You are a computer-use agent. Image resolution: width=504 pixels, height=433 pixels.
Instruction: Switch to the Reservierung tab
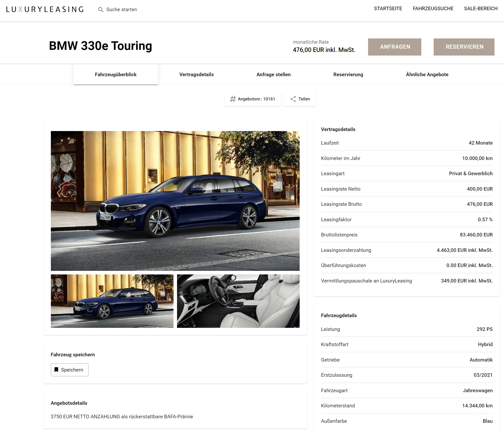348,75
